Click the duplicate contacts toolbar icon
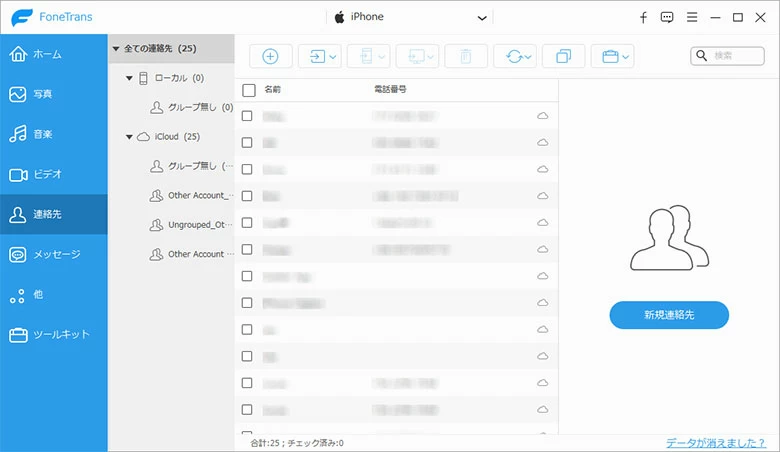 tap(563, 56)
